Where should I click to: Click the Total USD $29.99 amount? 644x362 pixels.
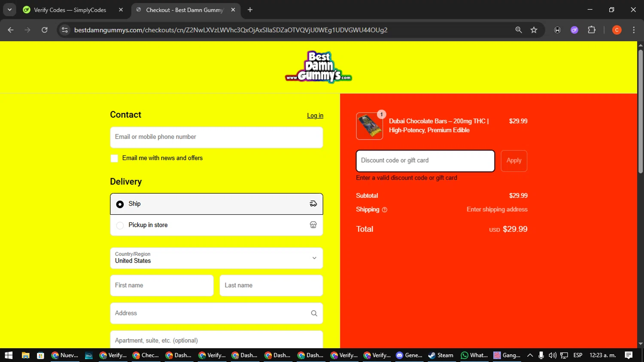508,229
